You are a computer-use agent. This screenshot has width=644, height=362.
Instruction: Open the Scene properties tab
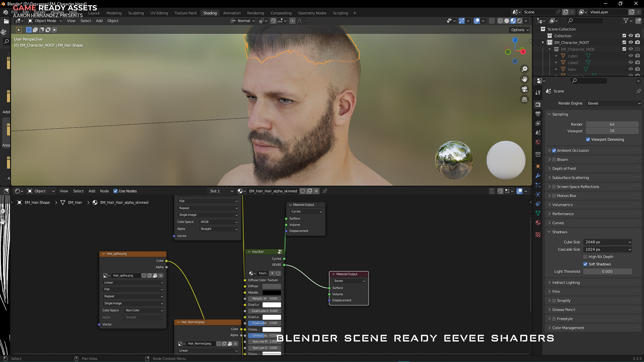[x=538, y=133]
